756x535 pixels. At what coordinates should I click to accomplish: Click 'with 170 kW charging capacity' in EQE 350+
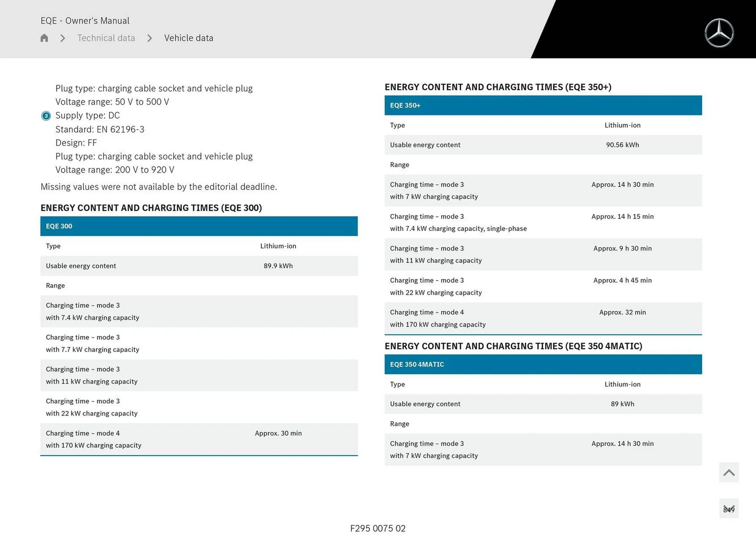click(x=438, y=325)
